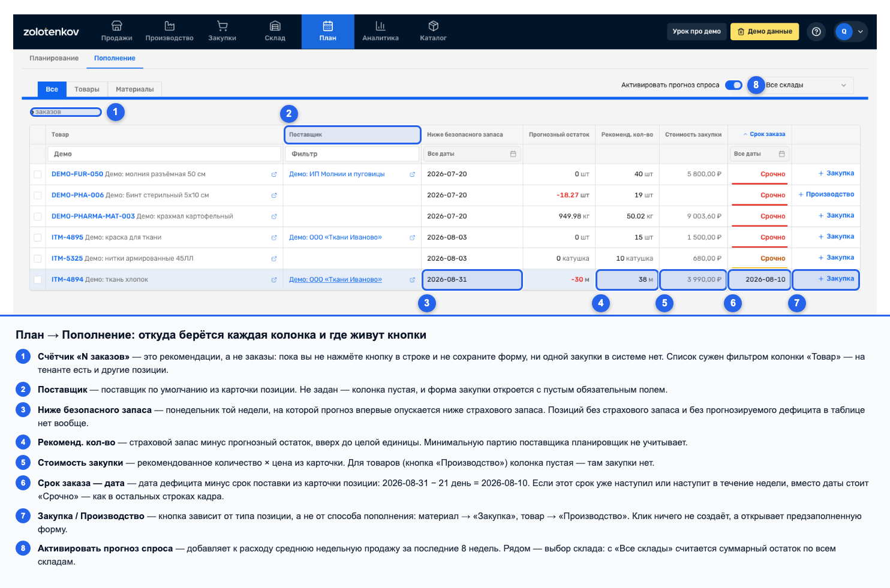The width and height of the screenshot is (890, 588).
Task: Open the user avatar menu chevron
Action: click(x=861, y=32)
